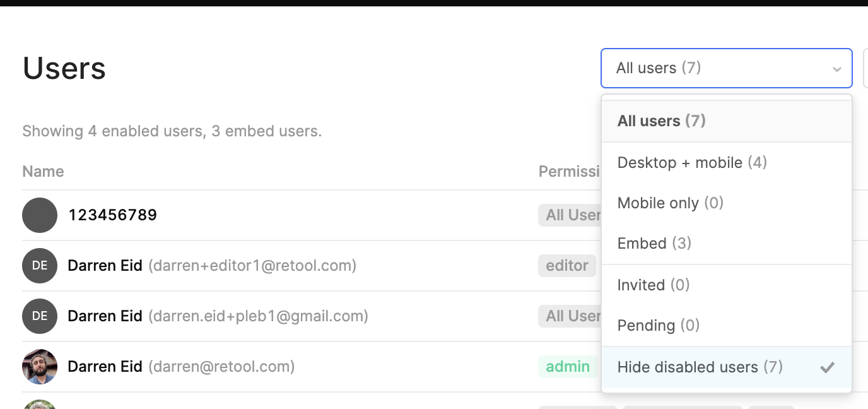Click the checkmark icon next to Hide disabled users

(x=827, y=367)
